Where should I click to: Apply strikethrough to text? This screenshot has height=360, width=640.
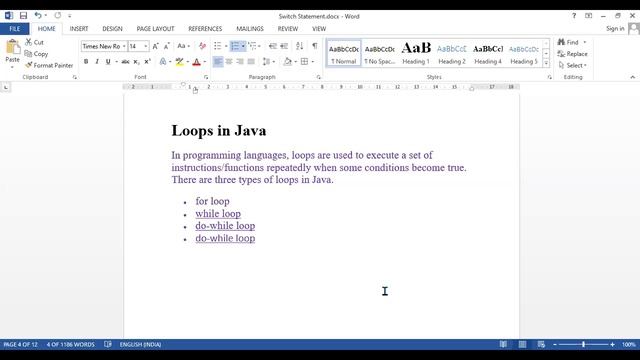click(x=125, y=62)
